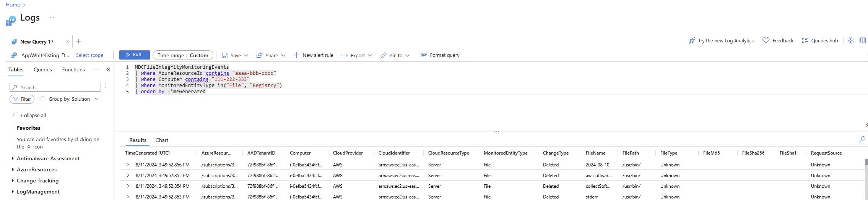Screen dimensions: 868x200
Task: Open sidebar more tabs ellipsis
Action: click(97, 69)
